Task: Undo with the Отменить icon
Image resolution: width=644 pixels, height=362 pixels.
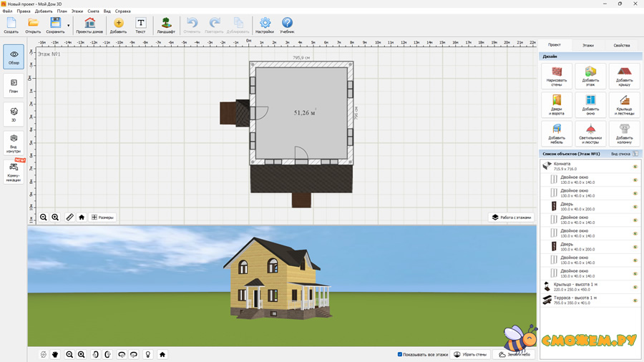Action: point(192,26)
